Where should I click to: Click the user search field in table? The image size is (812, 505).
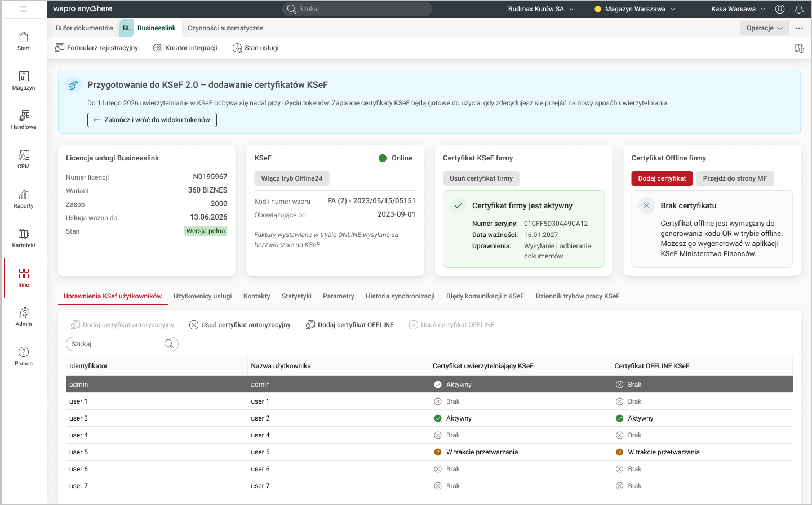point(117,344)
